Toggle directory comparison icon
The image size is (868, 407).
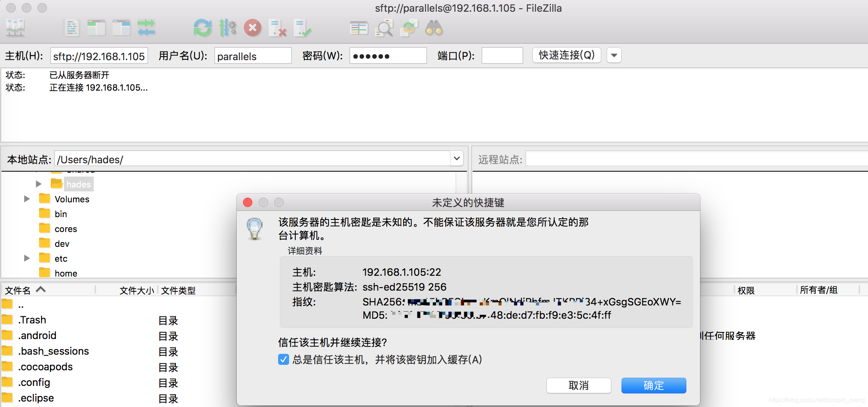point(384,28)
